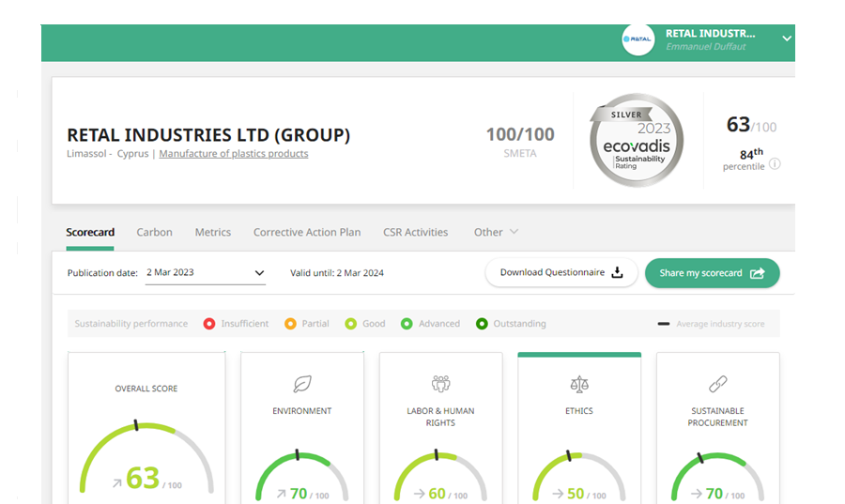
Task: Click the SUSTAINABLE PROCUREMENT card label
Action: (x=717, y=417)
